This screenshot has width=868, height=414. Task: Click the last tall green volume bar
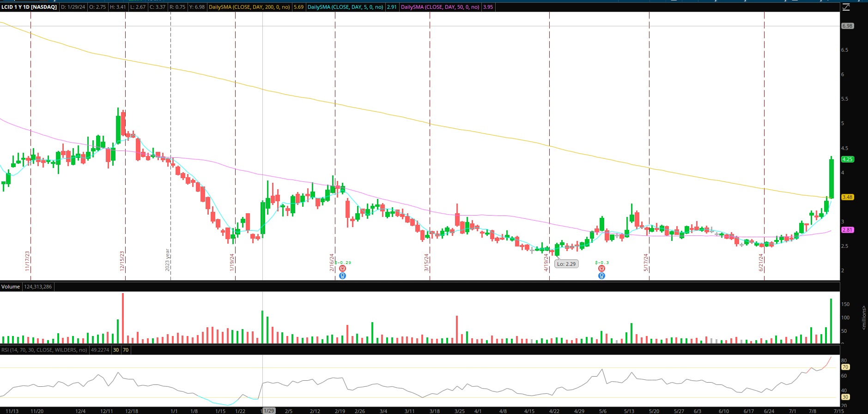point(831,321)
